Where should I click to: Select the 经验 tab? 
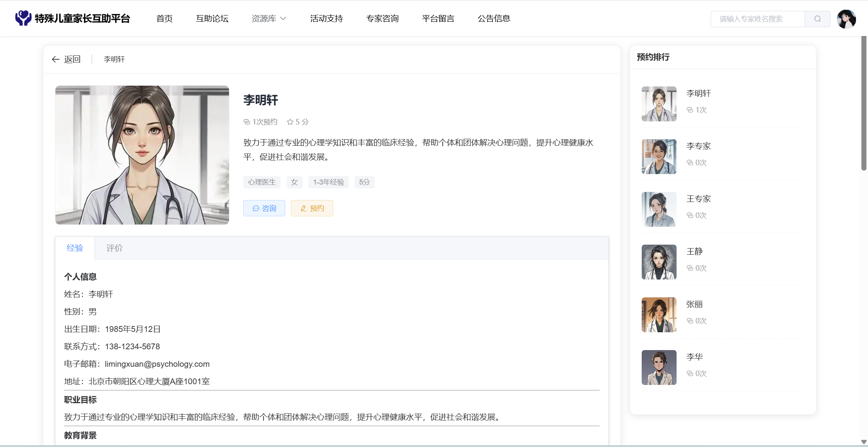(75, 248)
